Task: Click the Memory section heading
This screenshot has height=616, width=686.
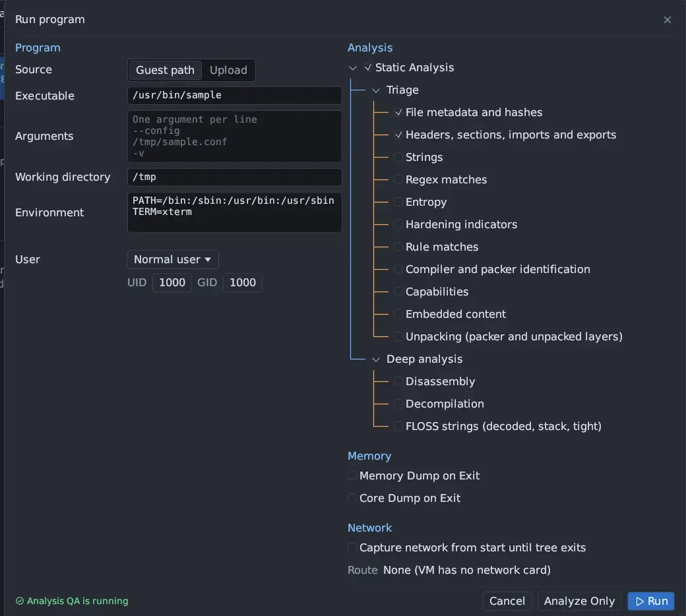Action: tap(369, 456)
